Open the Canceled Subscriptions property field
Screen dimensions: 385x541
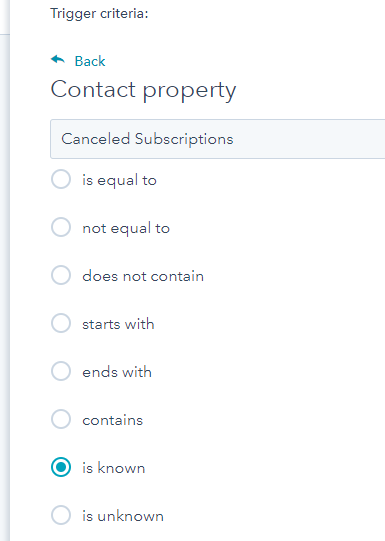[x=218, y=139]
